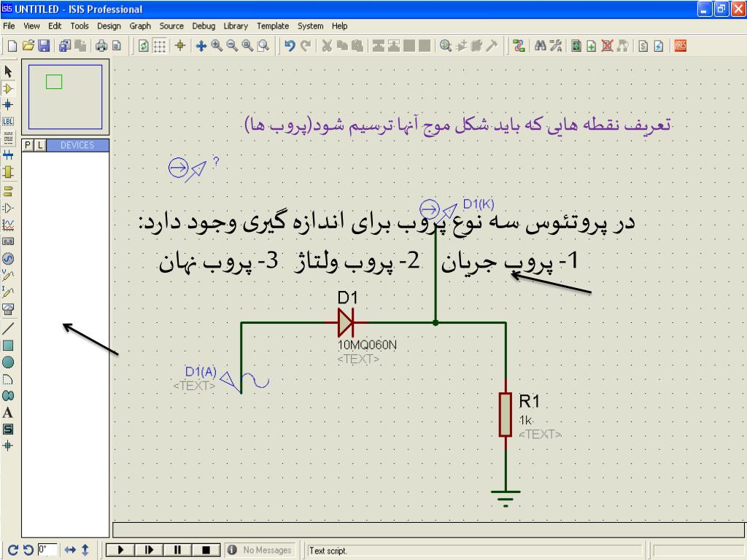Screen dimensions: 747x560
Task: Activate Component mode tool
Action: tap(8, 88)
